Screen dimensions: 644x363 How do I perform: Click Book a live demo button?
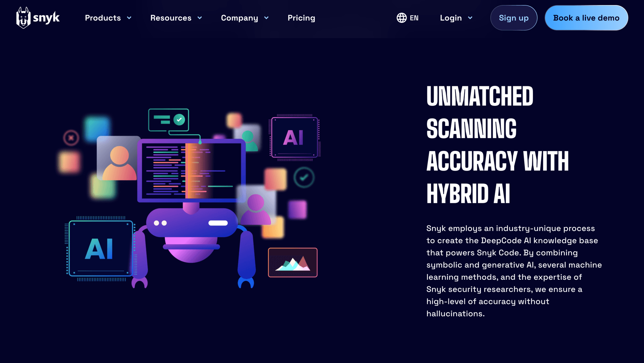coord(586,18)
